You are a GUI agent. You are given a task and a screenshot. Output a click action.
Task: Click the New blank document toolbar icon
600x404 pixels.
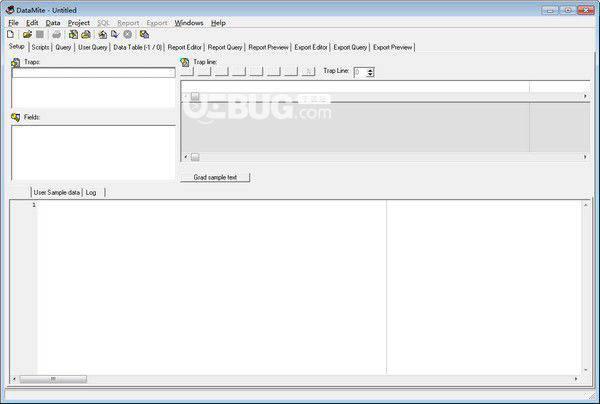click(10, 34)
